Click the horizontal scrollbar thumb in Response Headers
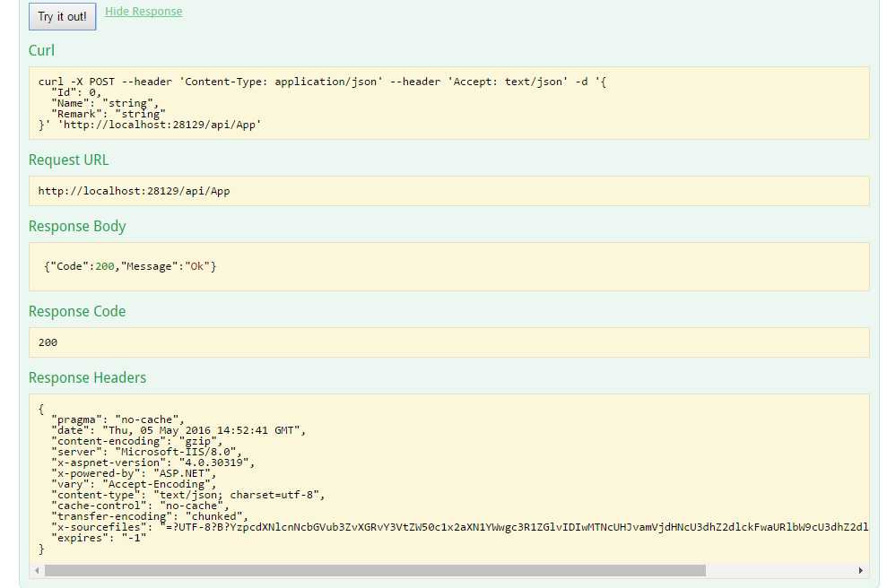The height and width of the screenshot is (588, 887). (x=375, y=570)
